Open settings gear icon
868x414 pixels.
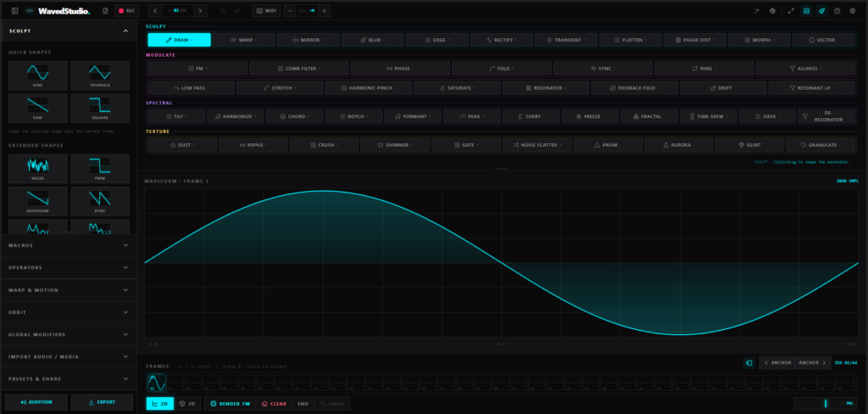[x=853, y=10]
